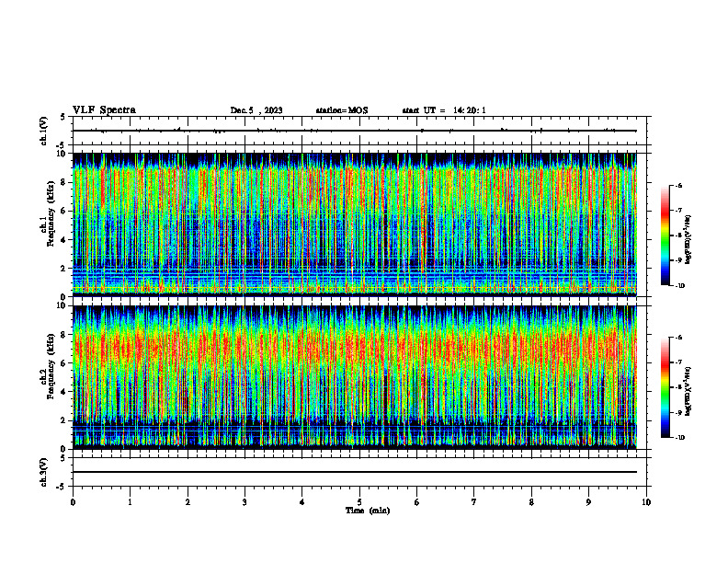The image size is (728, 563).
Task: Click the time axis tick label "3"
Action: pos(245,502)
